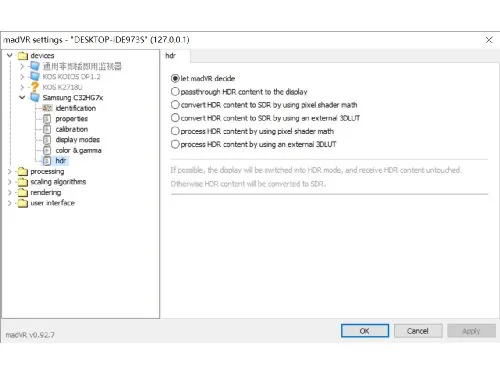
Task: Click the Cancel button
Action: pos(418,331)
